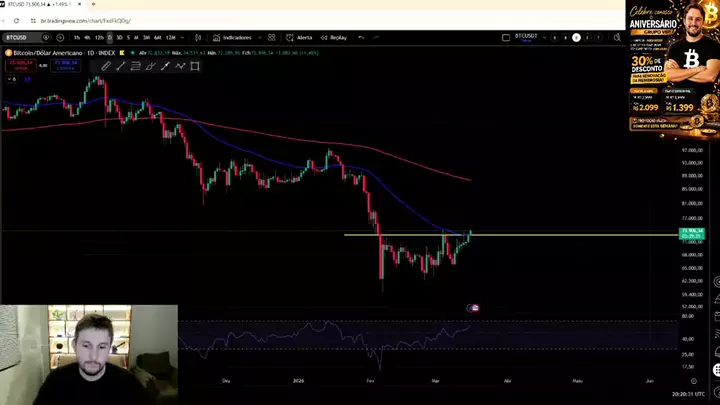Select the zigzag path tool
This screenshot has width=720, height=405.
180,66
